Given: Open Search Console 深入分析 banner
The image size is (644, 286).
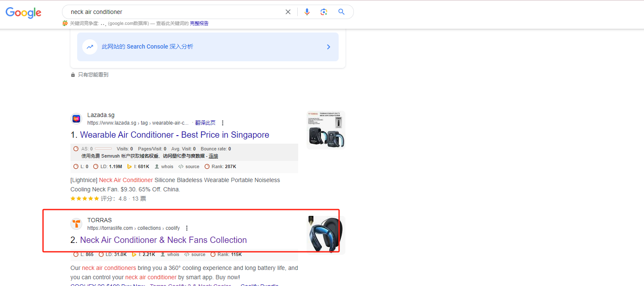Looking at the screenshot, I should point(208,47).
